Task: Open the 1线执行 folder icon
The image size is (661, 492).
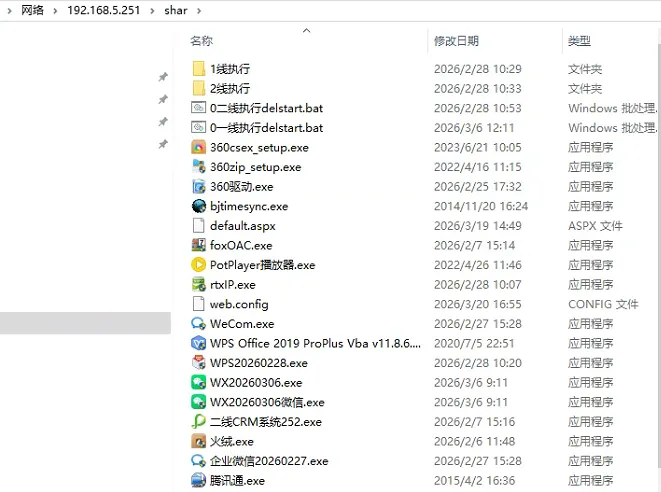Action: (199, 69)
